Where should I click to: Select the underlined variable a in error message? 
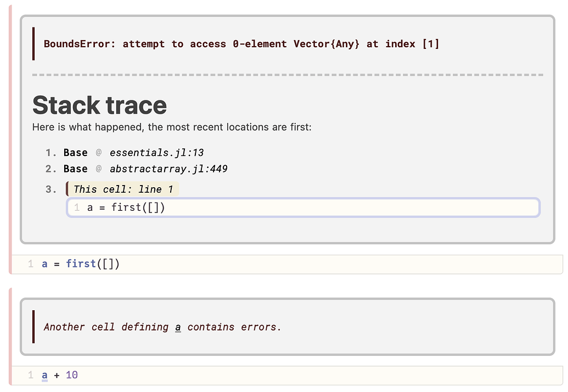pos(177,327)
